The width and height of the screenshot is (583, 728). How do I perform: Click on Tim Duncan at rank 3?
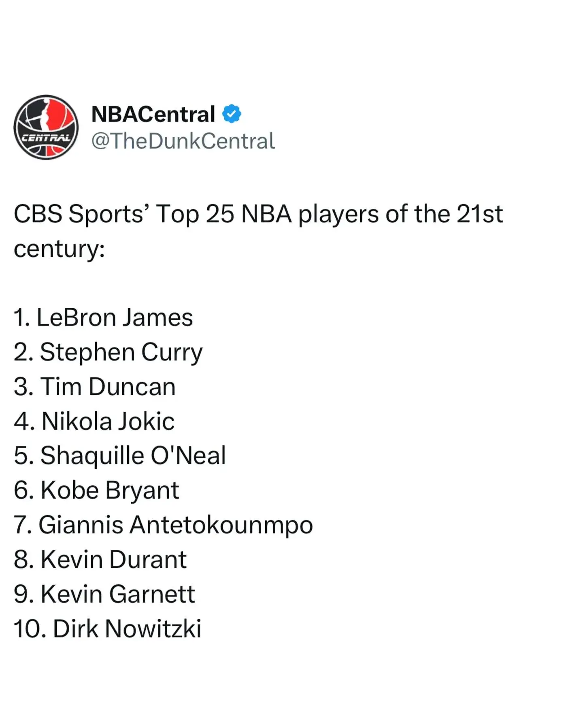pos(95,387)
